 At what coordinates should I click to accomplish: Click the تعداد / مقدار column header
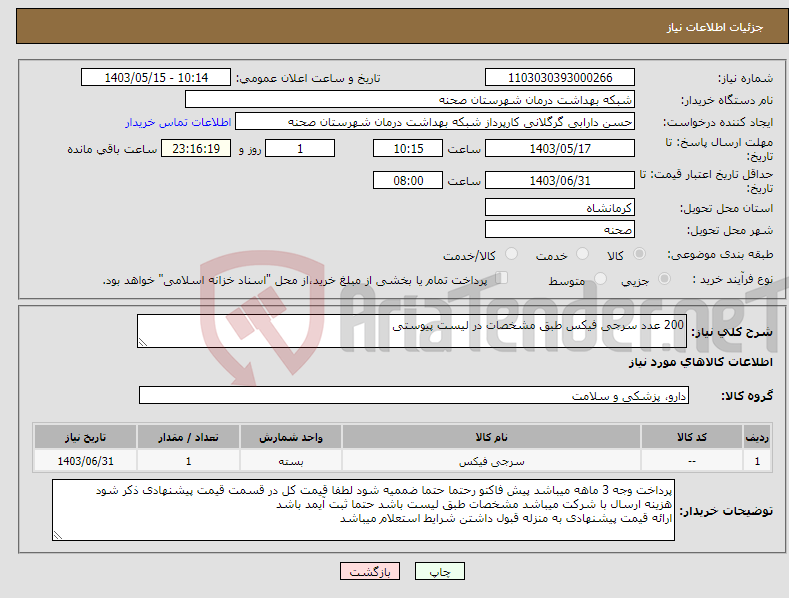point(188,437)
